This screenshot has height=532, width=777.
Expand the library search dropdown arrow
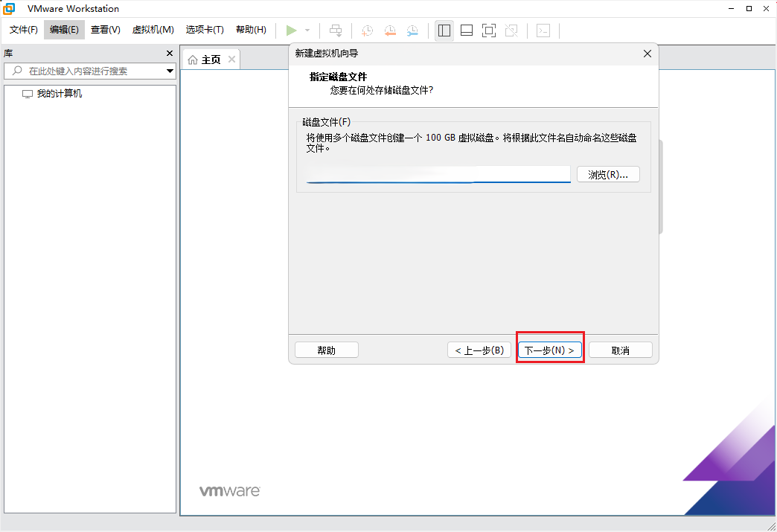coord(170,71)
